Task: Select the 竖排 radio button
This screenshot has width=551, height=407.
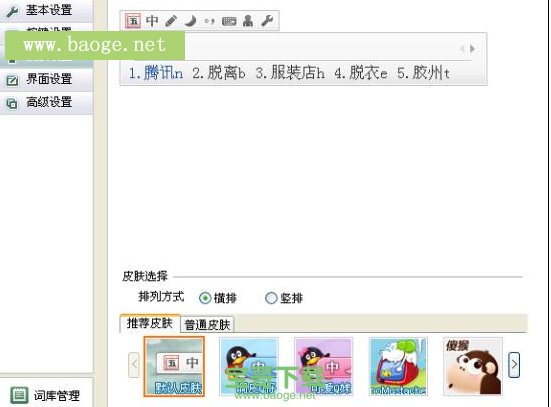Action: tap(271, 298)
